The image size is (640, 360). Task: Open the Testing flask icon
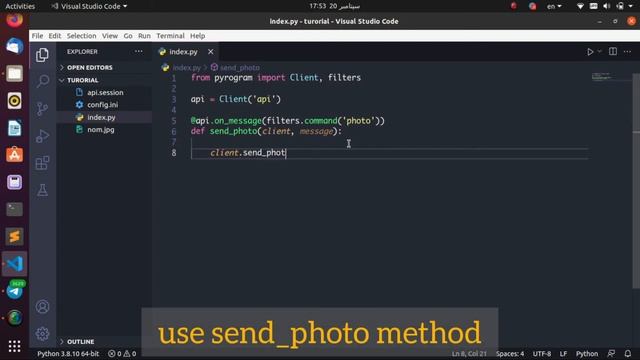42,190
